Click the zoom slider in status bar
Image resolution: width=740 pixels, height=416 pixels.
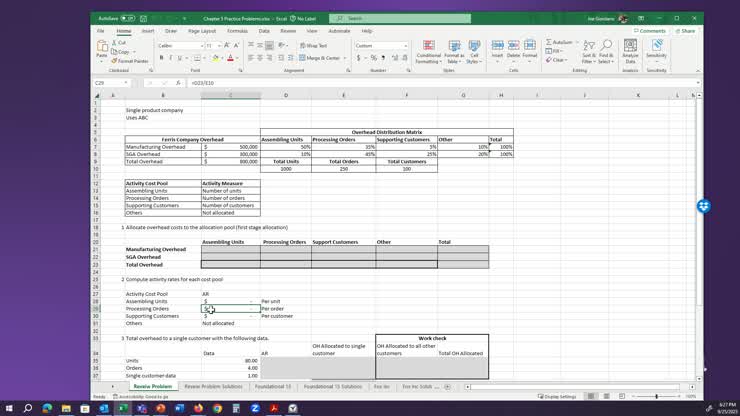[656, 396]
